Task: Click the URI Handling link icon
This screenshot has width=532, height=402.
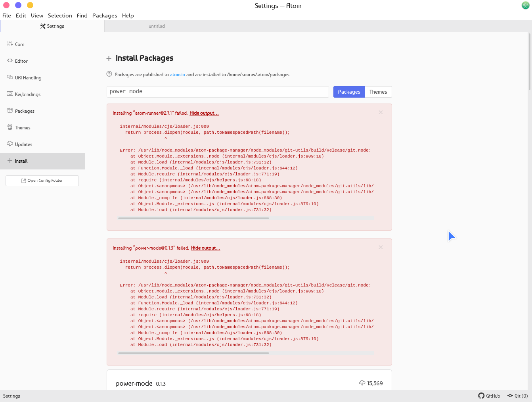Action: pyautogui.click(x=10, y=77)
